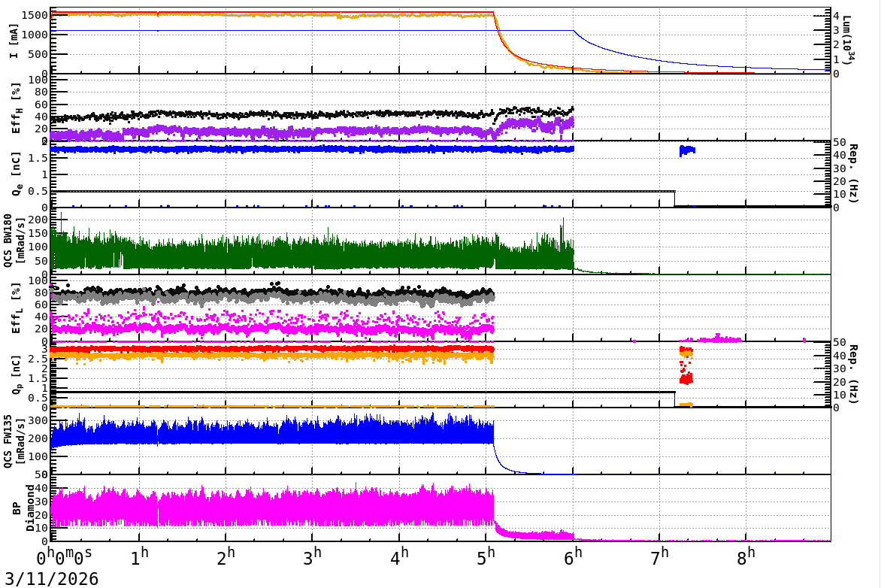Viewport: 881px width, 588px height.
Task: Select the 3h time axis tick label
Action: [x=313, y=557]
